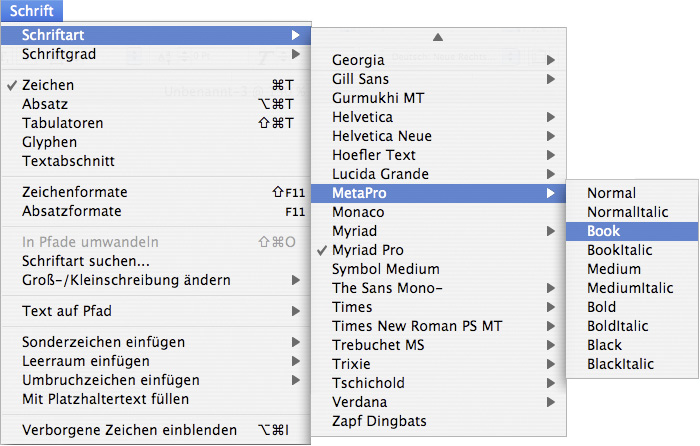This screenshot has height=446, width=700.
Task: Expand Umbruchzeichen einfügen submenu
Action: pyautogui.click(x=156, y=380)
